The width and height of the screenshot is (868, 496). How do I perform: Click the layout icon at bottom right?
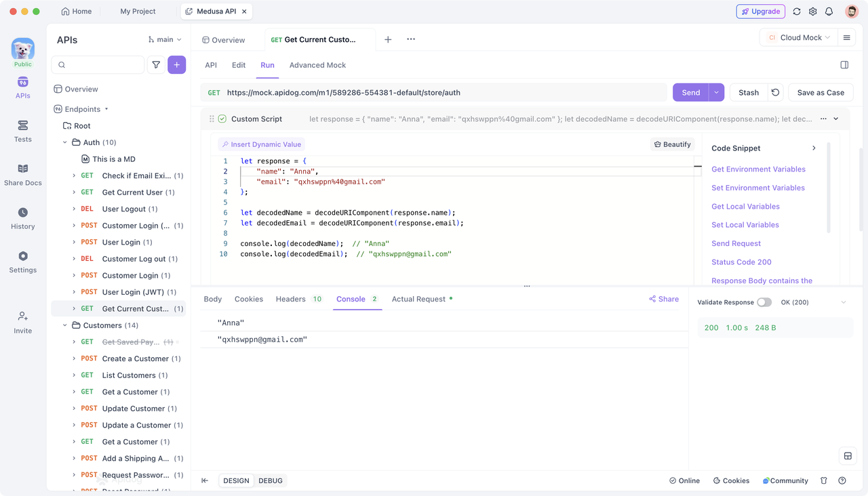pos(848,456)
